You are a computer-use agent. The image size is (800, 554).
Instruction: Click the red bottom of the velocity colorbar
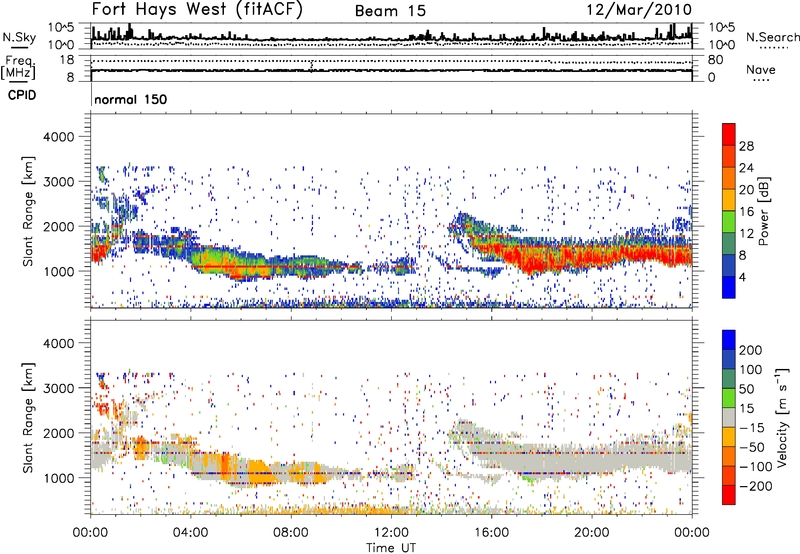pos(729,495)
